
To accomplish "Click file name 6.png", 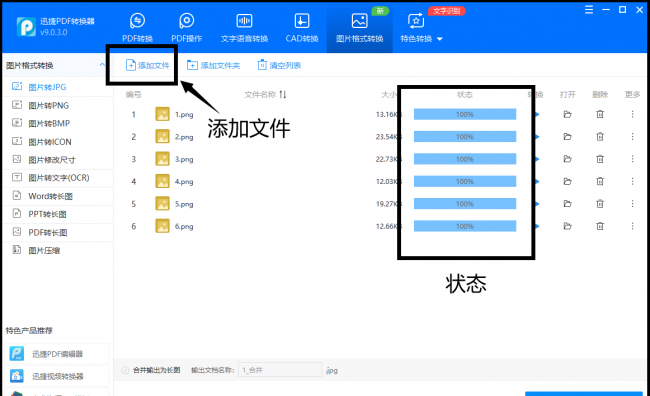I will [184, 226].
